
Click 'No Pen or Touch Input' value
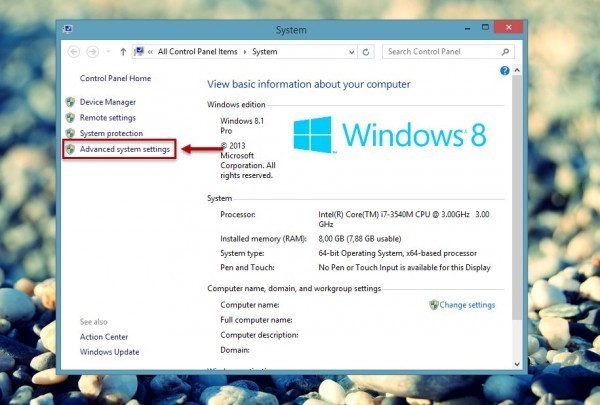click(404, 268)
